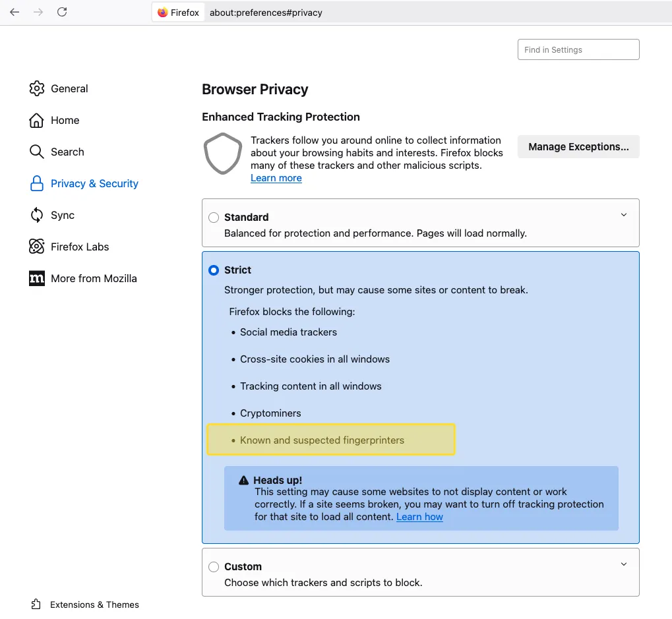Go back using the browser back arrow
The height and width of the screenshot is (619, 672).
tap(15, 12)
